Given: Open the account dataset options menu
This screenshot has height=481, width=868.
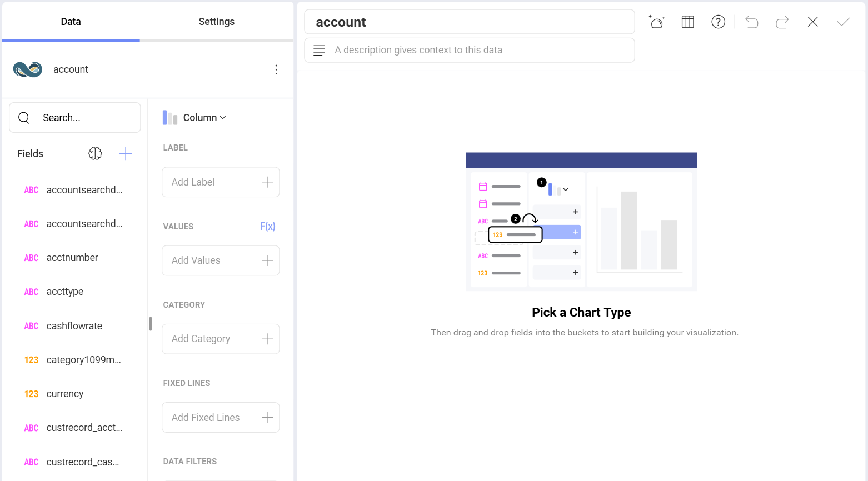Looking at the screenshot, I should coord(276,69).
